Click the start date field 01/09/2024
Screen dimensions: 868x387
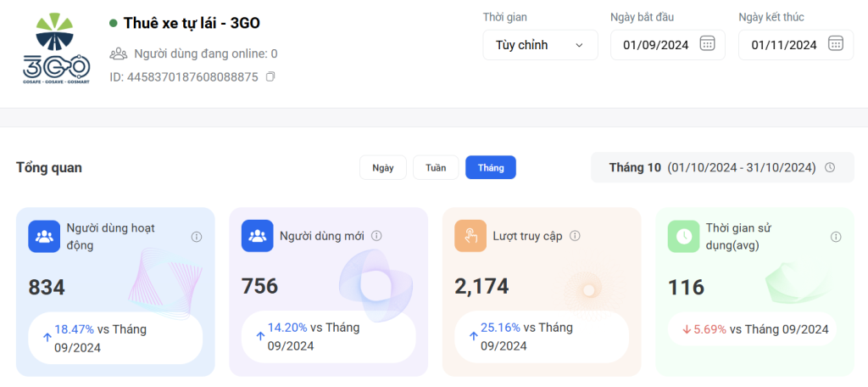[x=653, y=45]
